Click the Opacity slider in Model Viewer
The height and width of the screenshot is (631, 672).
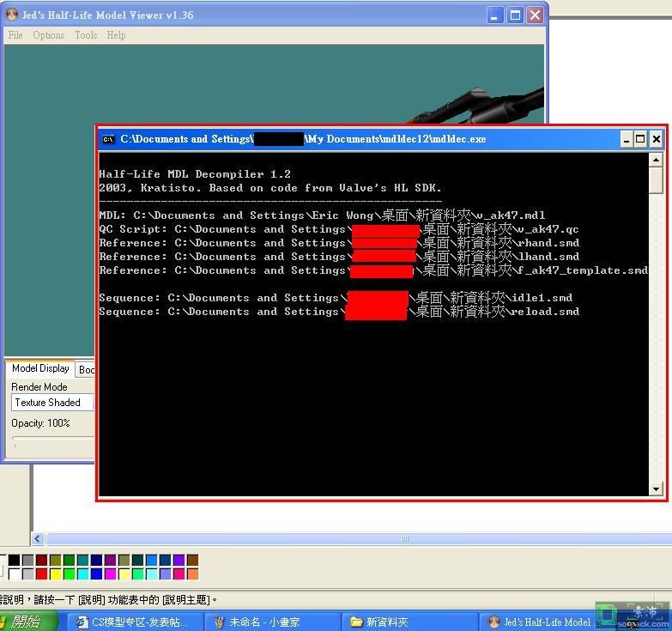(x=52, y=438)
